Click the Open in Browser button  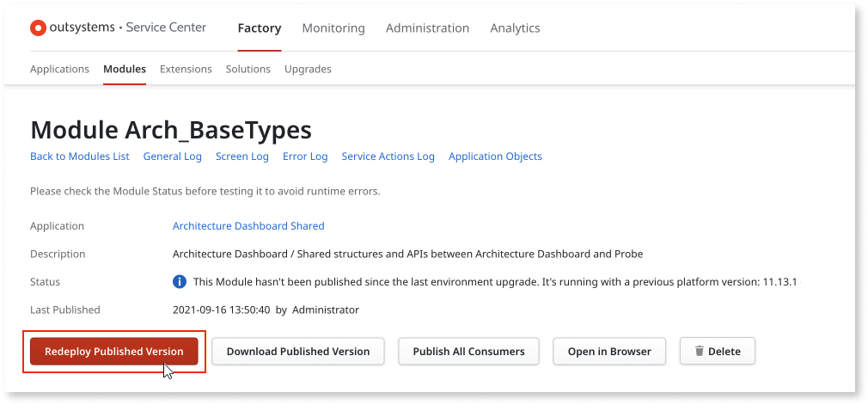(x=609, y=352)
